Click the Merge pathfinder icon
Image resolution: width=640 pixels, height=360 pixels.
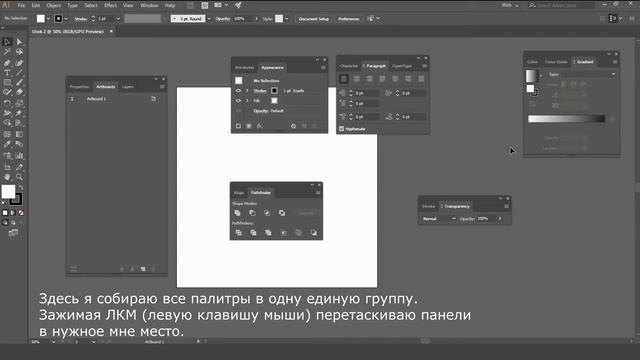click(268, 233)
